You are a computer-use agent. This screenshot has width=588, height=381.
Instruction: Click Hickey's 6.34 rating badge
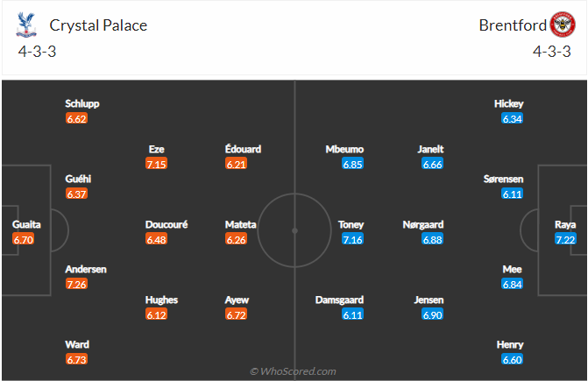click(513, 118)
